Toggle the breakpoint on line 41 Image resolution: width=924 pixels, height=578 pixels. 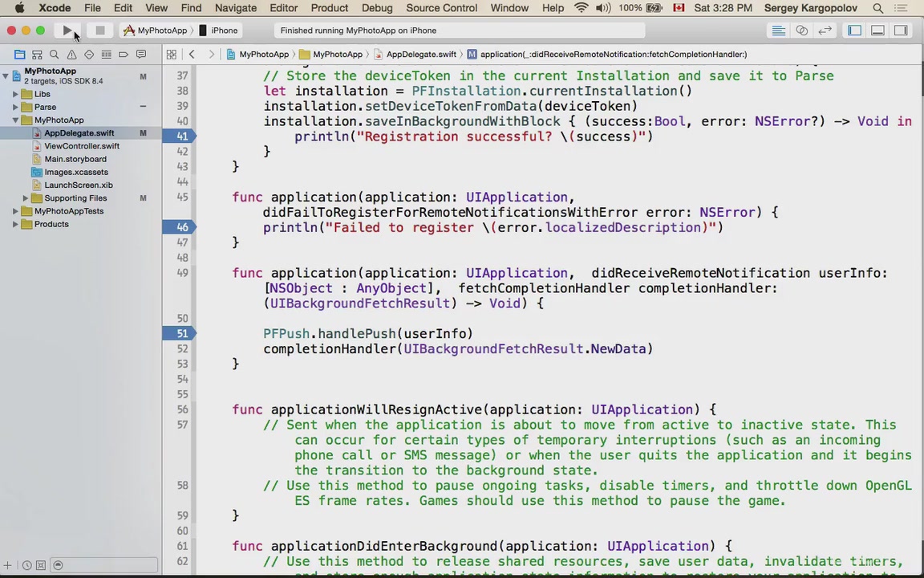(179, 136)
